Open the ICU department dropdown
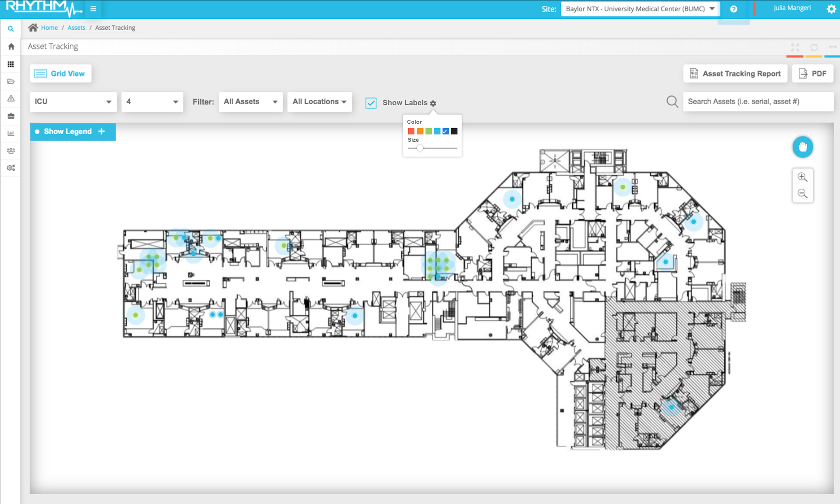 tap(73, 101)
